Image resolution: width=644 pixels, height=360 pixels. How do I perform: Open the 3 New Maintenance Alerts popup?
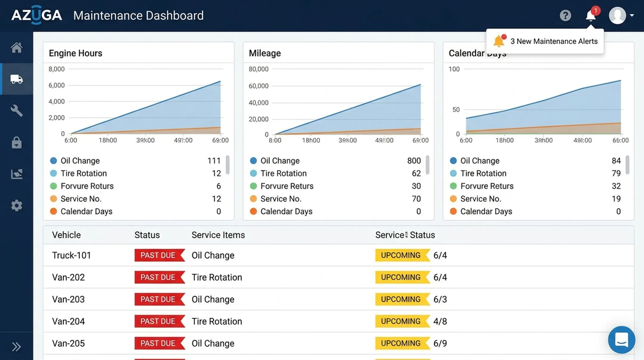[x=545, y=41]
